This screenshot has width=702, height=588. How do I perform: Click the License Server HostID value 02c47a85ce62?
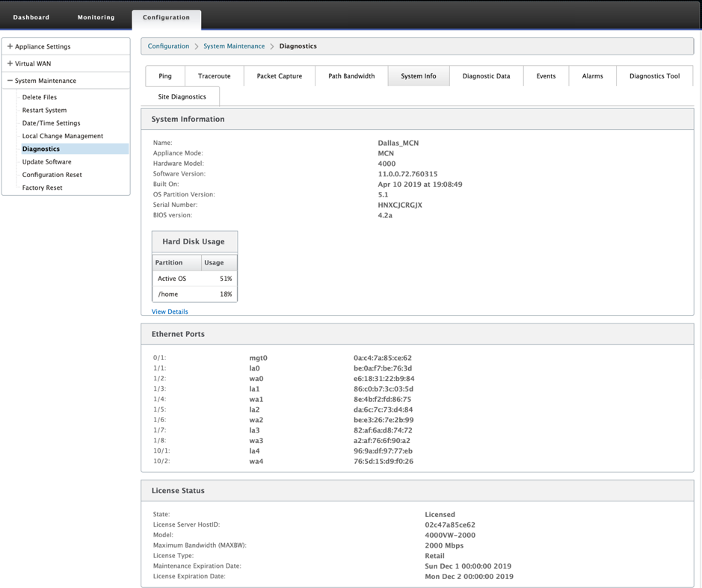[450, 525]
